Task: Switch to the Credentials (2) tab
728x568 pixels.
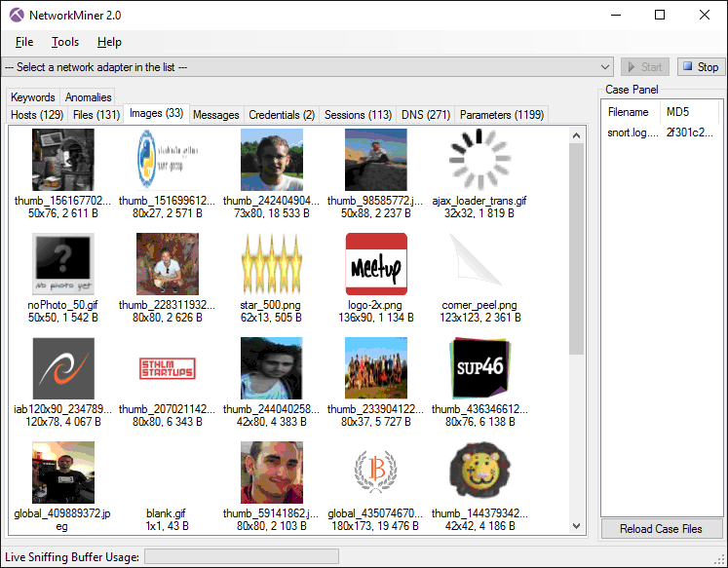Action: pos(282,115)
